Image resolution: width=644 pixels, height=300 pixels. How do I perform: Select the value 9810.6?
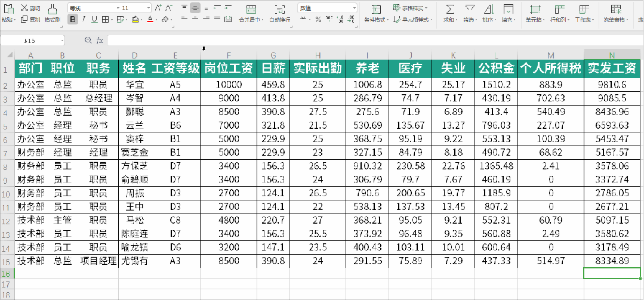point(612,85)
